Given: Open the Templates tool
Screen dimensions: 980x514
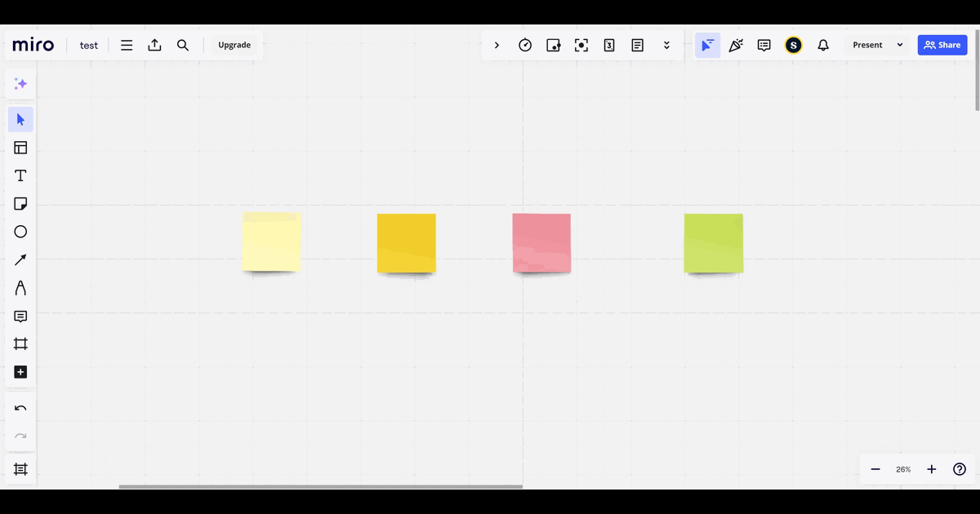Looking at the screenshot, I should tap(21, 148).
